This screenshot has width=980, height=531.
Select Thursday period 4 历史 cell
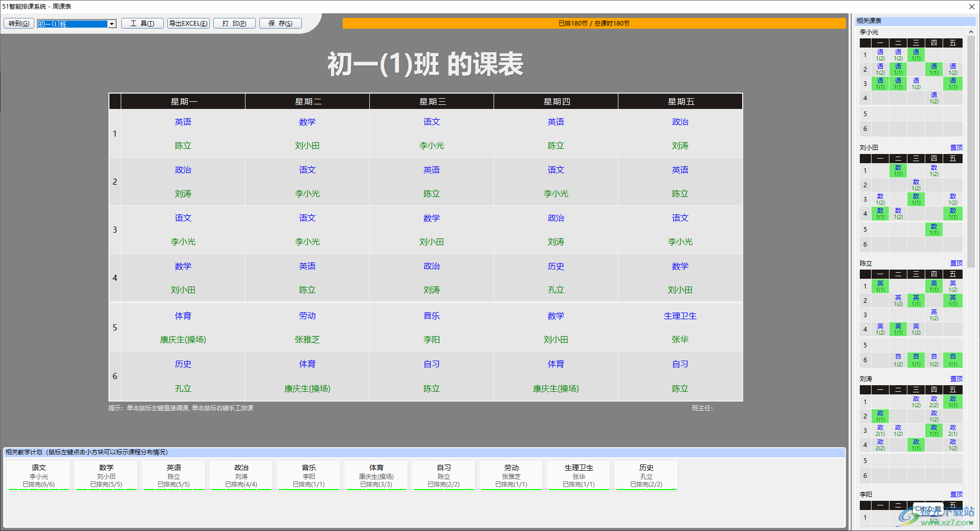[x=556, y=278]
